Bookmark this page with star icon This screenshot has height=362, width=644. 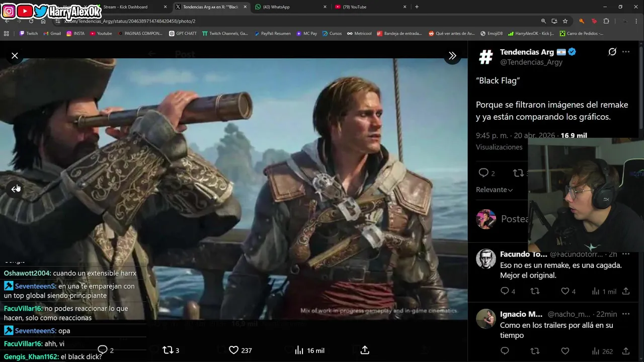tap(565, 21)
